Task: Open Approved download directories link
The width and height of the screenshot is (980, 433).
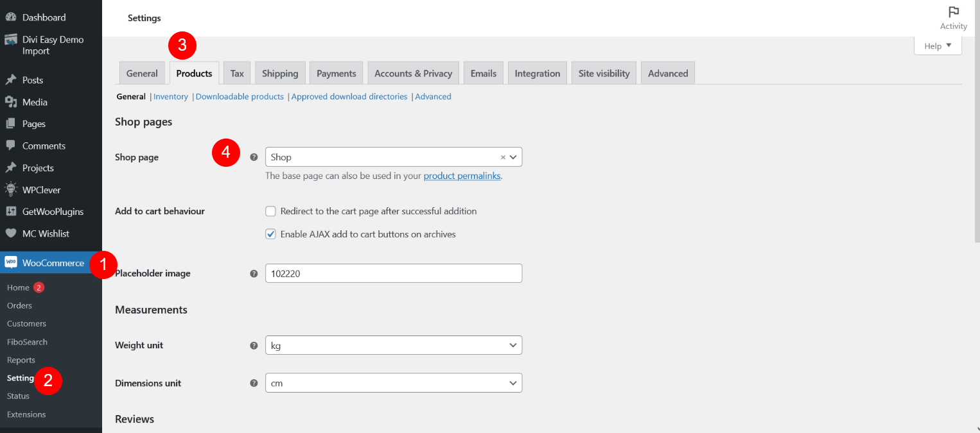Action: 349,96
